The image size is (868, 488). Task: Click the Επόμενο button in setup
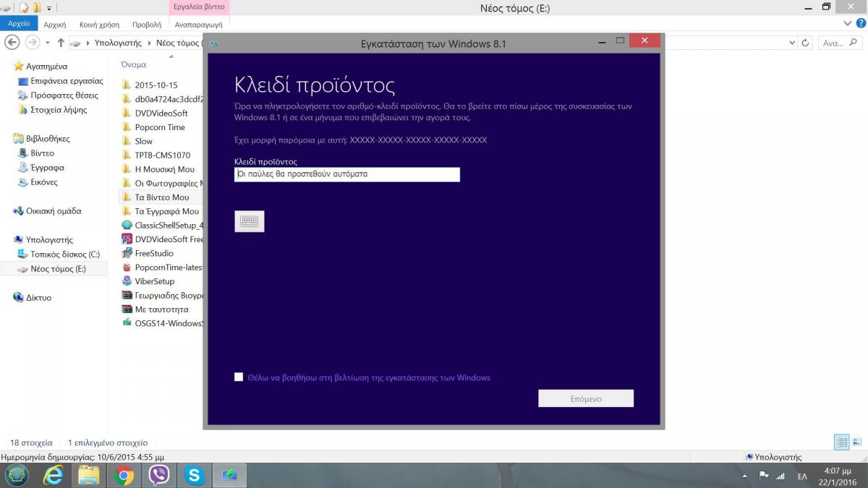(x=586, y=398)
